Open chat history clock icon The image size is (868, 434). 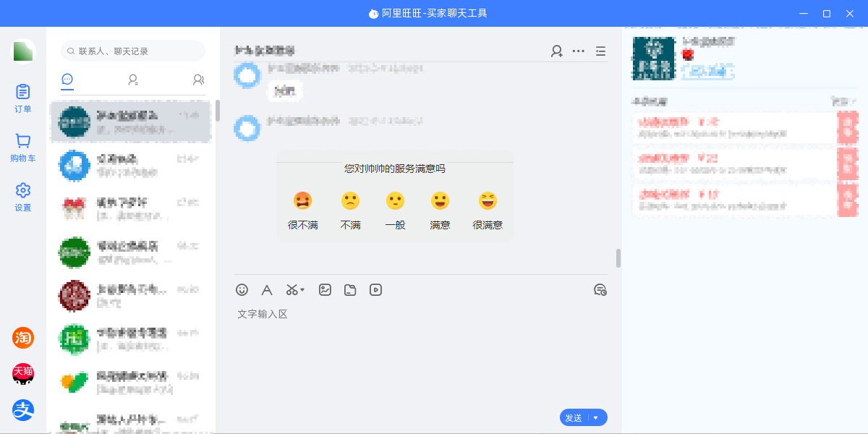click(600, 290)
